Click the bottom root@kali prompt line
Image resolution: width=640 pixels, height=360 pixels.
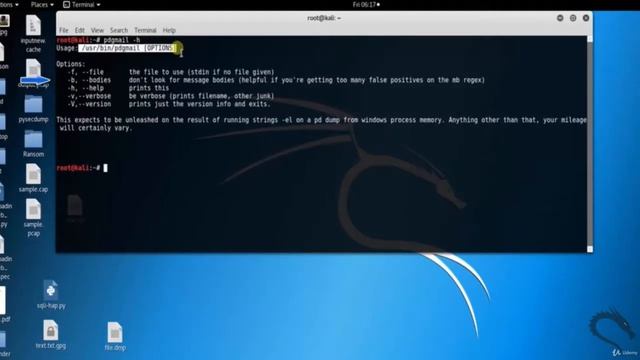tap(82, 168)
